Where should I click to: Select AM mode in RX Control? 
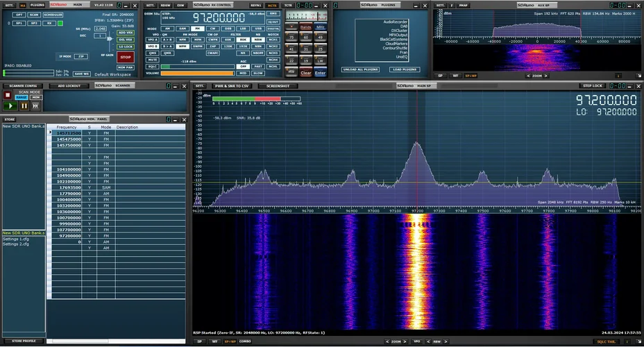pos(167,28)
